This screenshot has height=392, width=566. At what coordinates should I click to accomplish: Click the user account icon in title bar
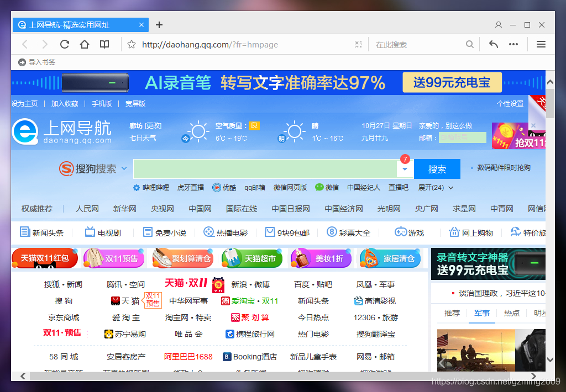(499, 25)
